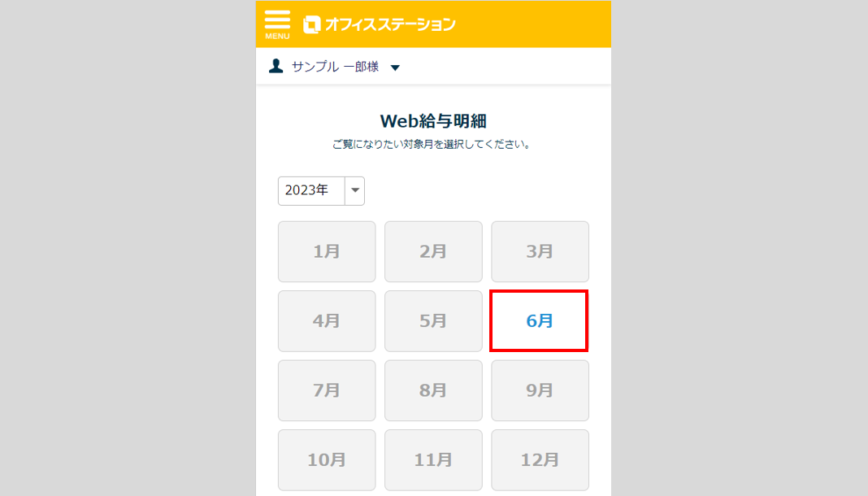Select the 4月 month tile

(x=327, y=321)
